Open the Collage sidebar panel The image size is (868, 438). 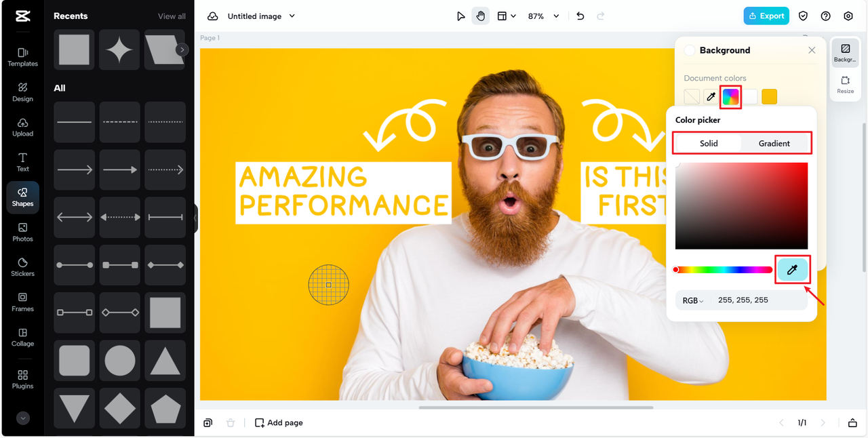pyautogui.click(x=22, y=338)
